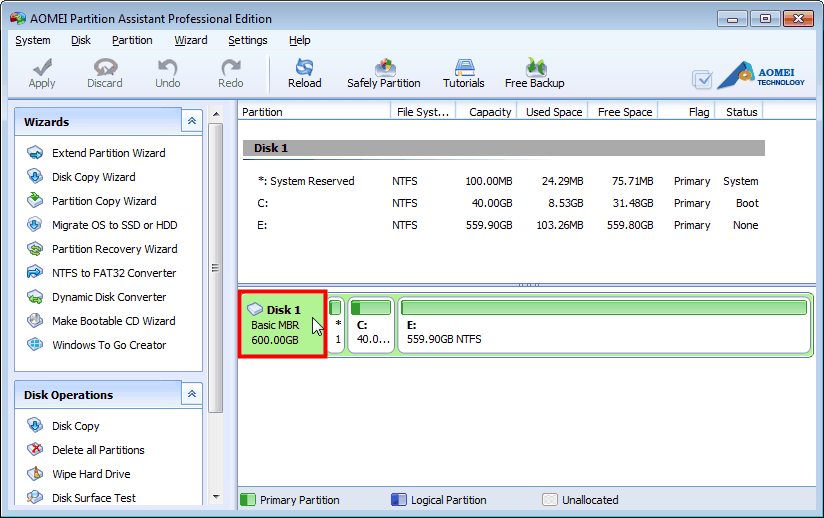Screen dimensions: 824x518
Task: Click the Disk Copy Wizard icon
Action: [35, 177]
